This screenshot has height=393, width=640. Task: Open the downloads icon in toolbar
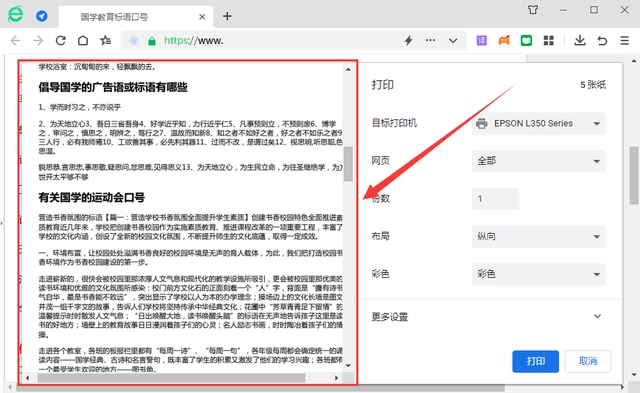[580, 40]
